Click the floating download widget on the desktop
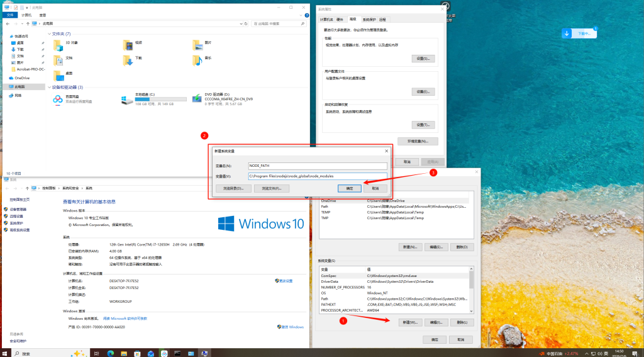This screenshot has width=644, height=357. 579,33
